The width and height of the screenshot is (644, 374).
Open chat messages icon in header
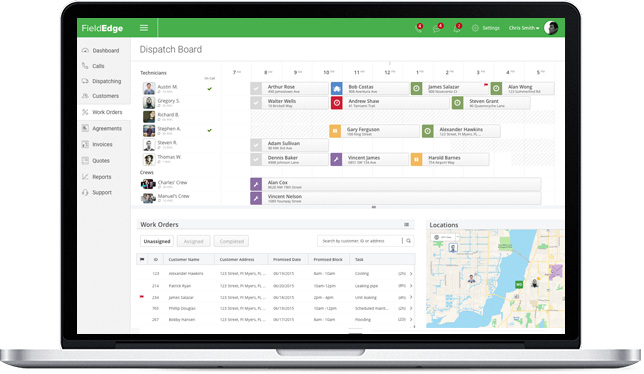(x=437, y=28)
